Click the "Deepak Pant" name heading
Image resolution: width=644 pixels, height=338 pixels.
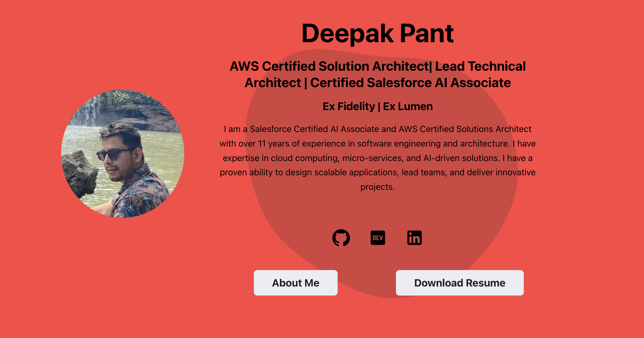pos(378,33)
